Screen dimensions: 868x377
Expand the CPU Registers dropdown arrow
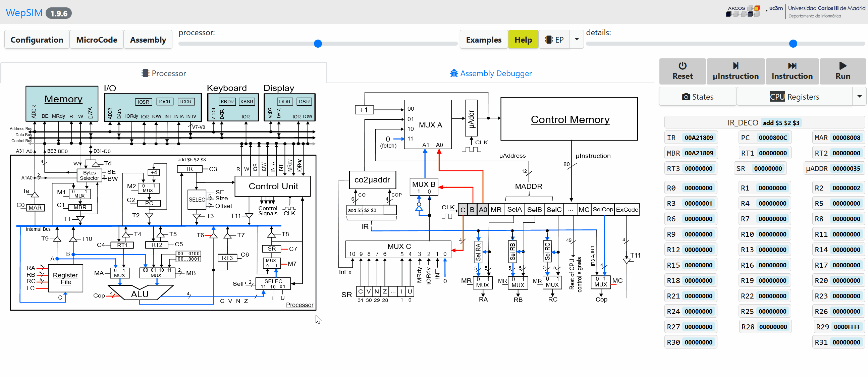(x=859, y=97)
